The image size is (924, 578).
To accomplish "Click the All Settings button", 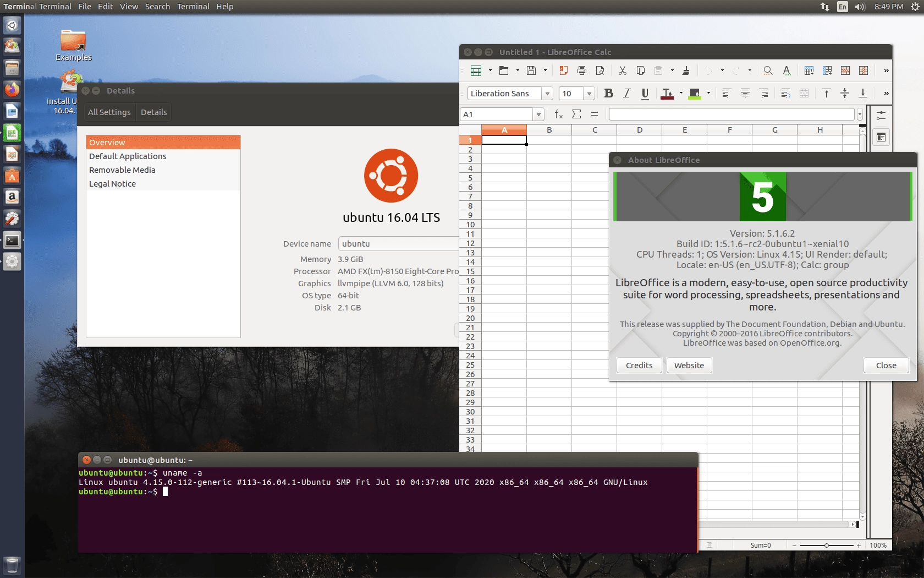I will click(109, 112).
